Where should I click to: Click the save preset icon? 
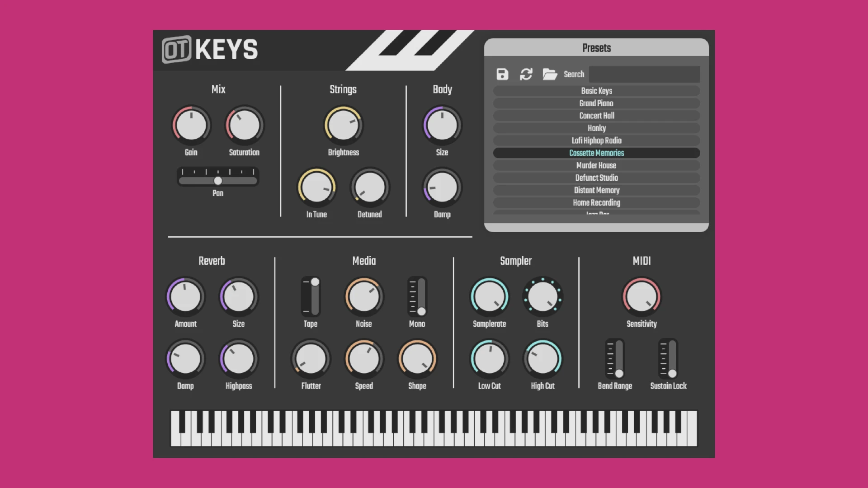tap(502, 75)
